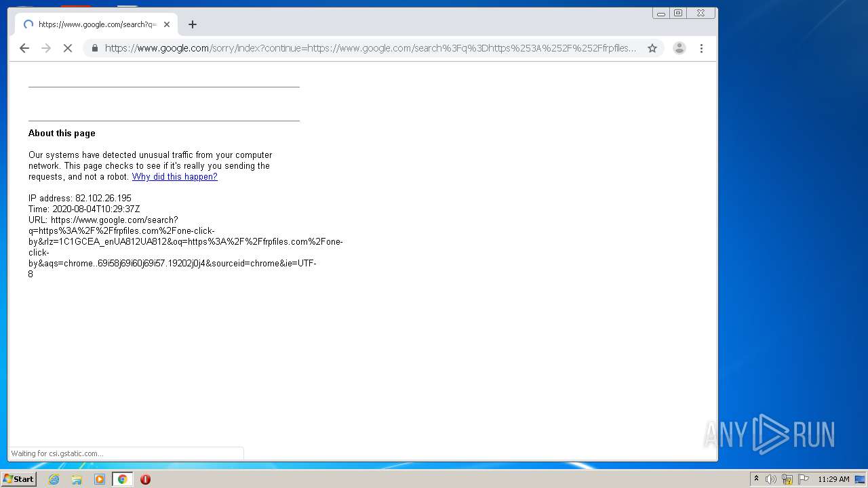
Task: Open Chrome's three-dot customize menu
Action: click(701, 48)
